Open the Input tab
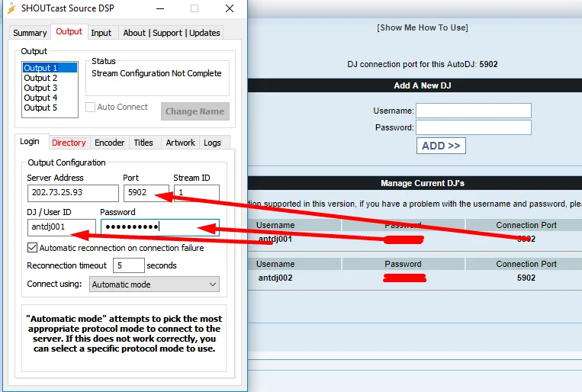This screenshot has width=582, height=392. pos(101,33)
